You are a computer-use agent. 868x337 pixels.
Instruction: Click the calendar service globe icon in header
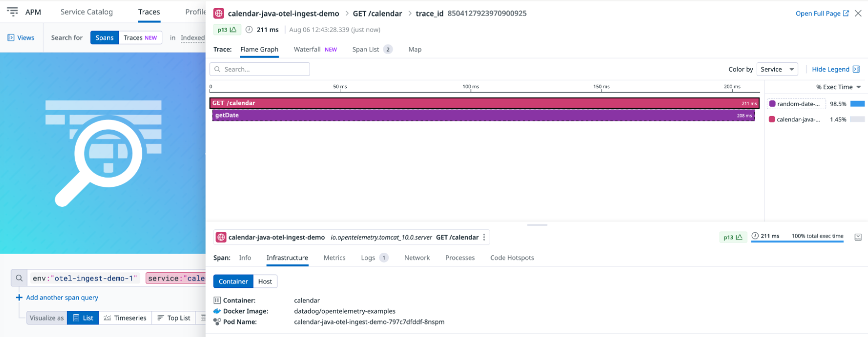pyautogui.click(x=219, y=14)
